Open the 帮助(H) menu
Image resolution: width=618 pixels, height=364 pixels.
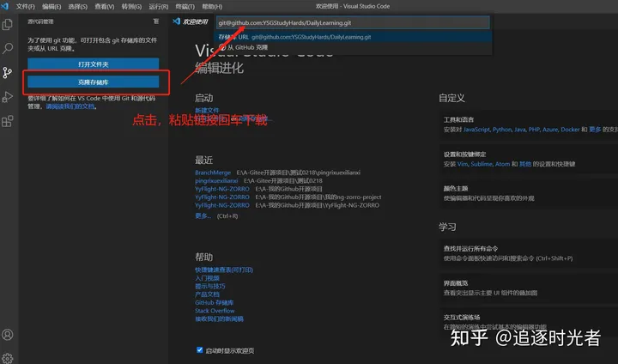click(x=212, y=6)
